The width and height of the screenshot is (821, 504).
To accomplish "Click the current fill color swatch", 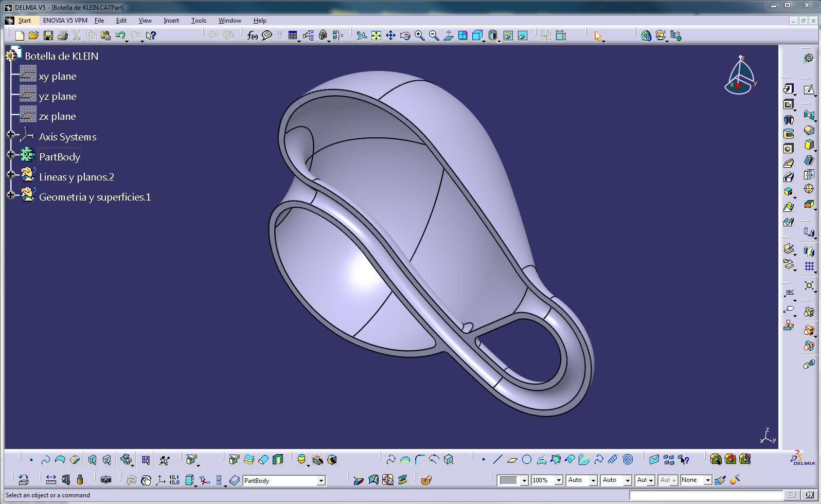I will tap(508, 480).
